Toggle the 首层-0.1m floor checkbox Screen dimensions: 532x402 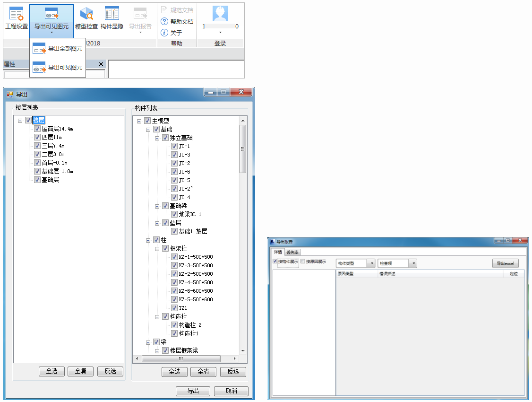point(37,163)
